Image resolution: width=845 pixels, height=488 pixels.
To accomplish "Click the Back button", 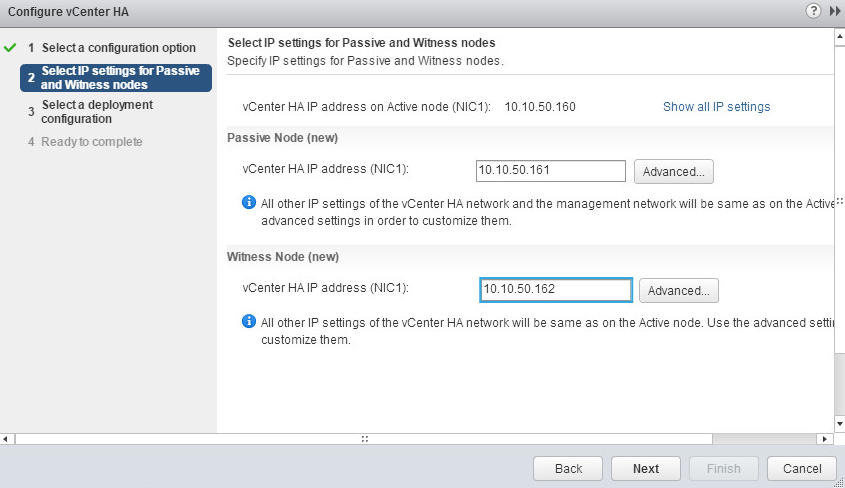I will [568, 469].
